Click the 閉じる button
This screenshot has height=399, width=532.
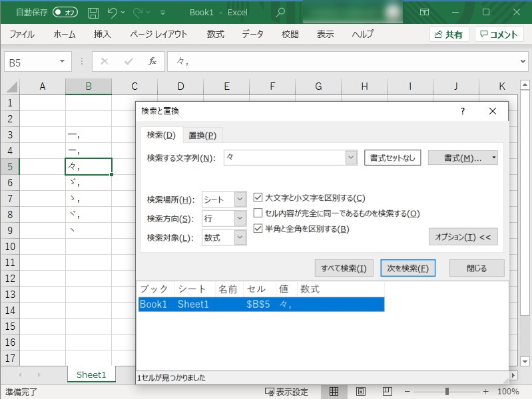click(x=477, y=268)
